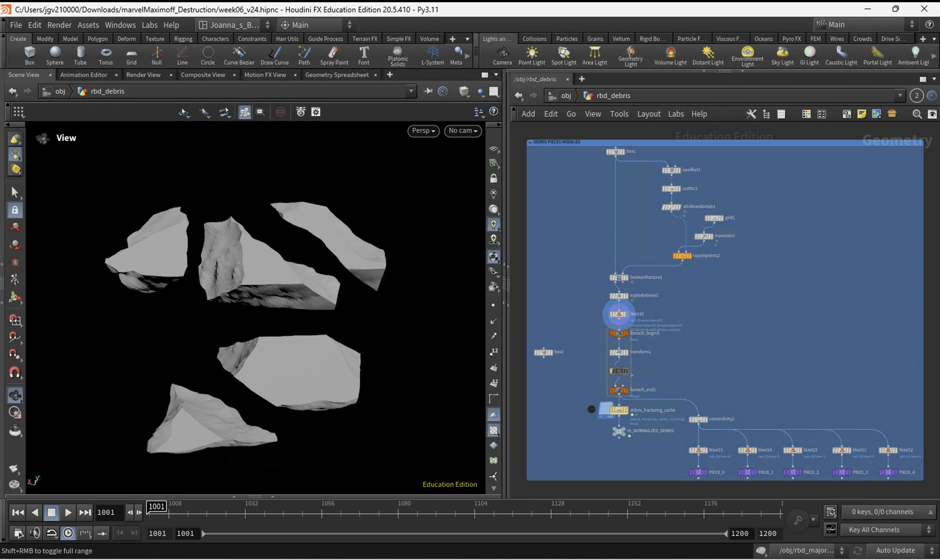Click the Torus shelf tool icon
Screen dimensions: 940x560
[106, 55]
